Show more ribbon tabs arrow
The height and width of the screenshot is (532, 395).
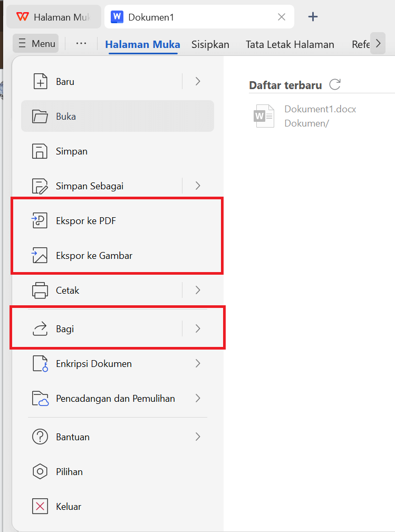pyautogui.click(x=378, y=43)
